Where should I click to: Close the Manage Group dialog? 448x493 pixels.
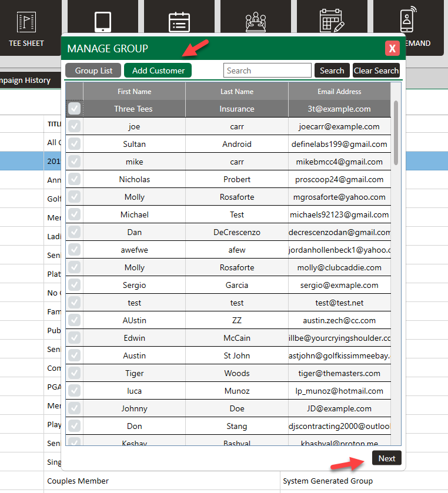click(392, 48)
